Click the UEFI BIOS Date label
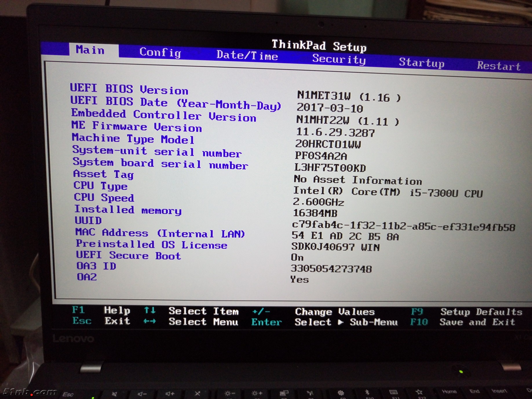The height and width of the screenshot is (399, 532). [176, 103]
